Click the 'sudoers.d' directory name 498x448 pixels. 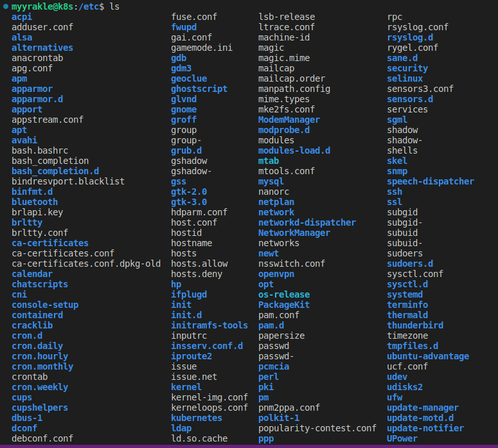[x=410, y=264]
